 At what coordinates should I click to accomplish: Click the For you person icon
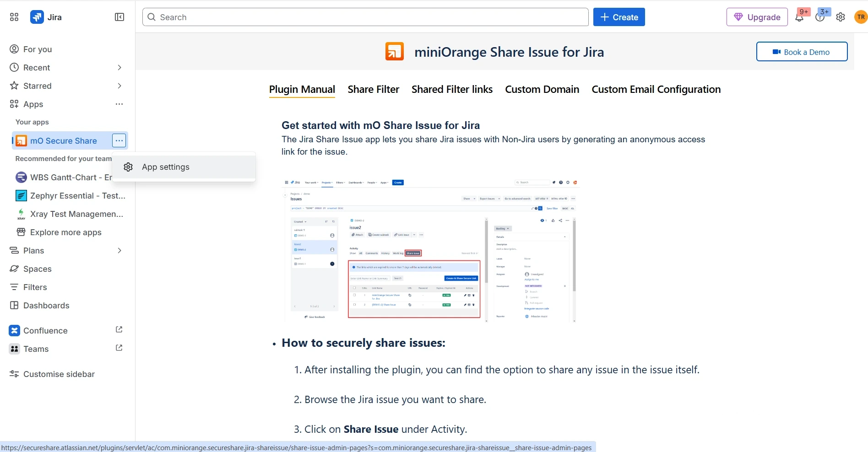(x=14, y=49)
